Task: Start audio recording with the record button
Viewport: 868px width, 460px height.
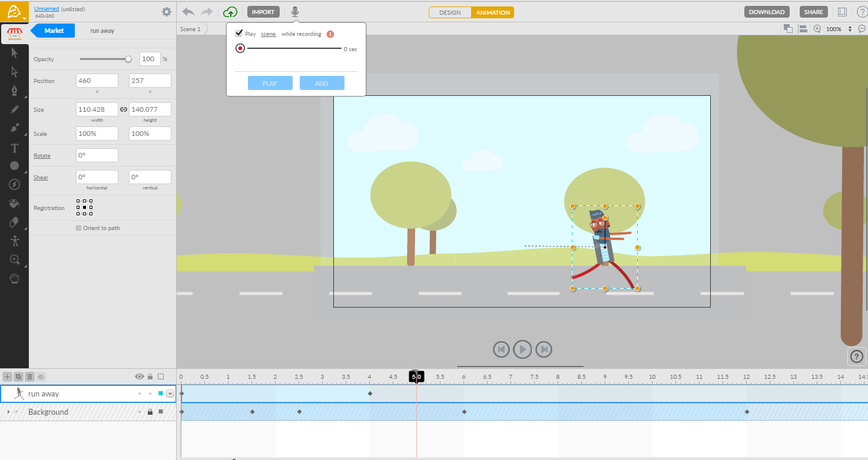Action: (x=240, y=49)
